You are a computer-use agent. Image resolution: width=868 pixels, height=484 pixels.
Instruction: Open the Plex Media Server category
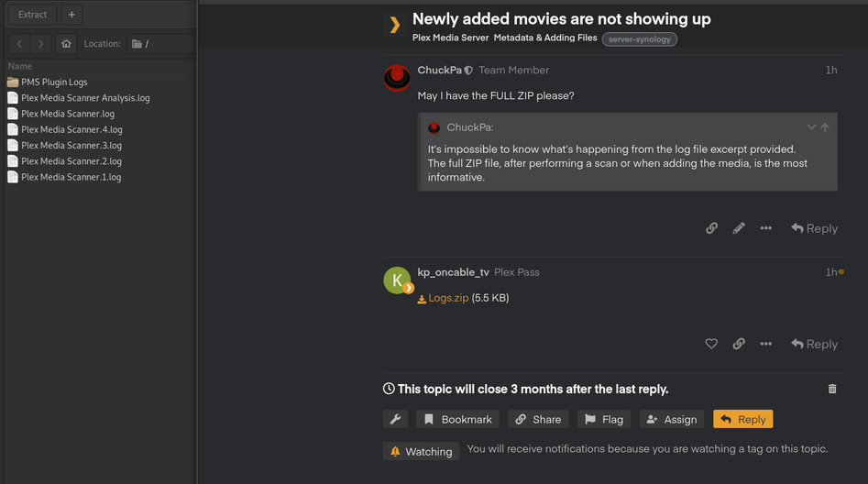(451, 38)
